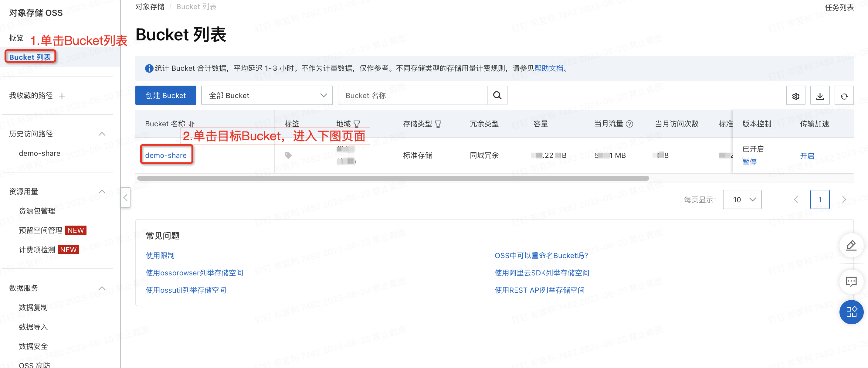
Task: Click the 创建 Bucket button
Action: pos(165,95)
